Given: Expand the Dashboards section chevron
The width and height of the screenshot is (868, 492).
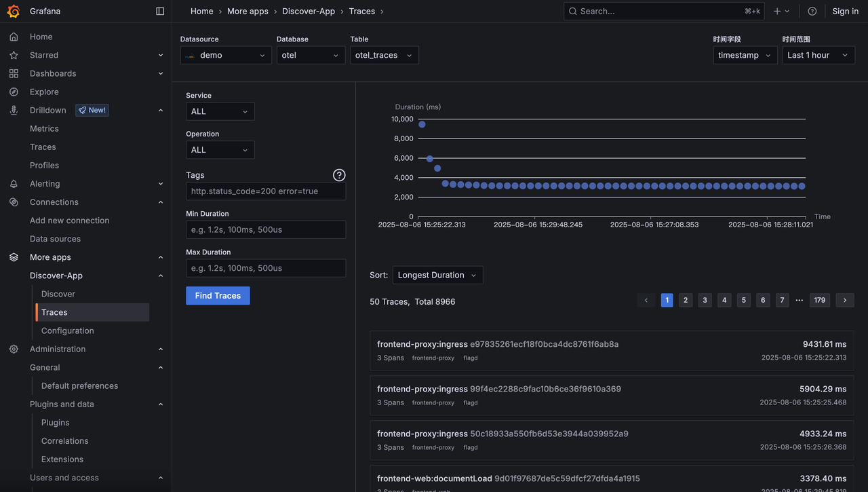Looking at the screenshot, I should point(161,73).
